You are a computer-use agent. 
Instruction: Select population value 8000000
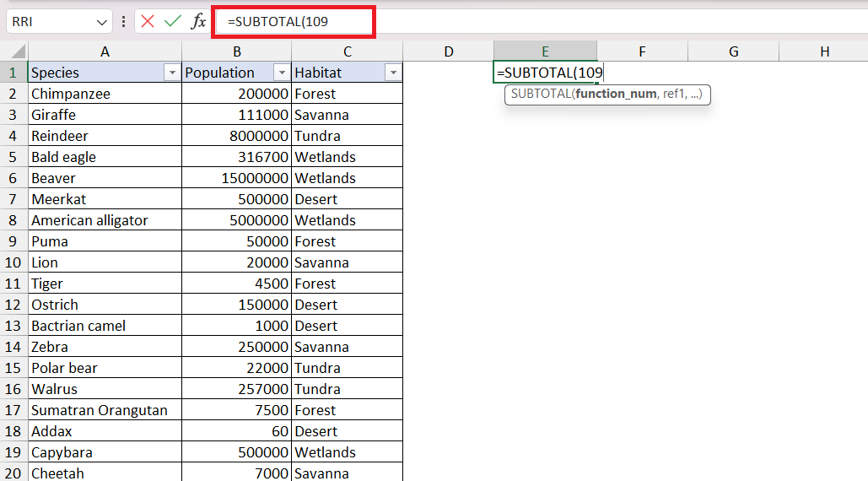pyautogui.click(x=237, y=136)
